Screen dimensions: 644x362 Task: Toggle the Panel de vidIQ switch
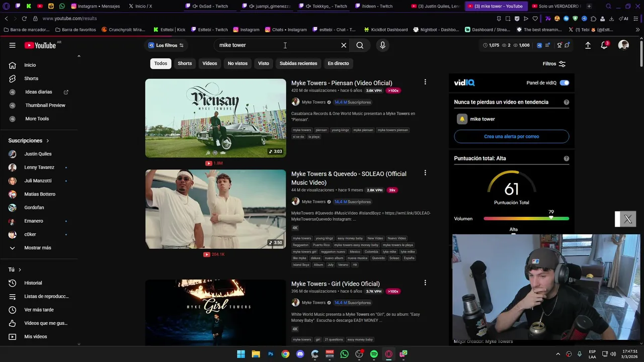[565, 82]
